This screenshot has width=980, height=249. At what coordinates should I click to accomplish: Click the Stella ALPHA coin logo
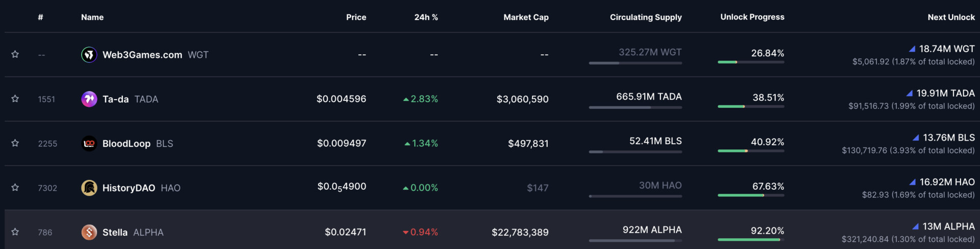click(89, 233)
